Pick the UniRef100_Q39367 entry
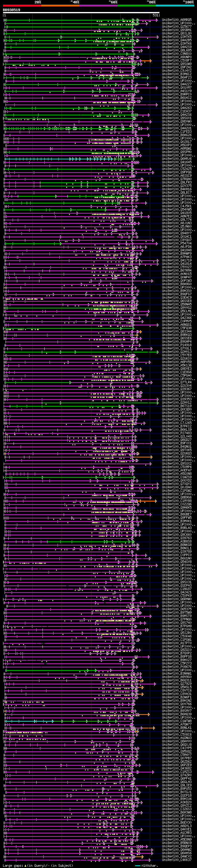This screenshot has width=197, height=868. (177, 389)
